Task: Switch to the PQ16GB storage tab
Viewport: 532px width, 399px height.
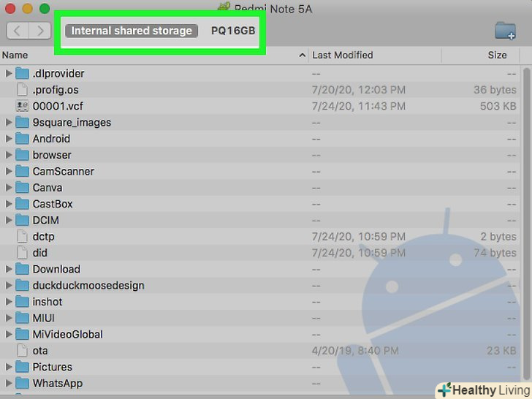Action: tap(233, 31)
